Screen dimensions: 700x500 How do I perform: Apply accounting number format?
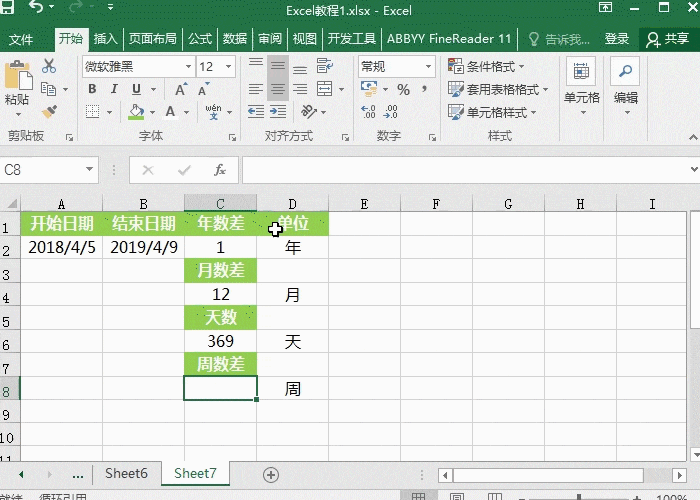(x=369, y=88)
